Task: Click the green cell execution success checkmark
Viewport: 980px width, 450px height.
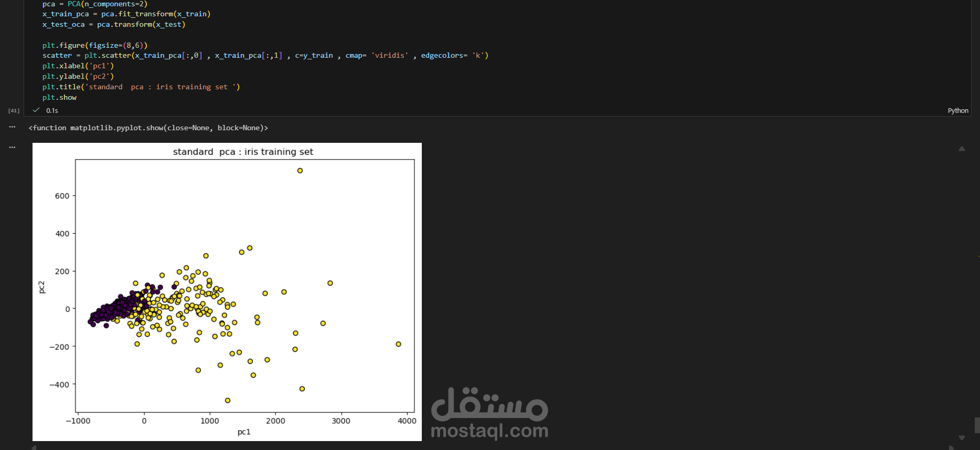Action: 36,110
